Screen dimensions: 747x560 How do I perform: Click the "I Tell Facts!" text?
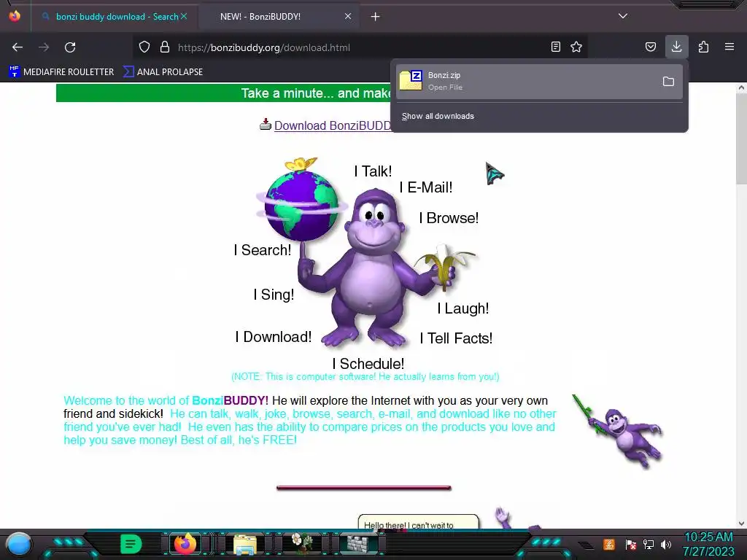coord(456,338)
